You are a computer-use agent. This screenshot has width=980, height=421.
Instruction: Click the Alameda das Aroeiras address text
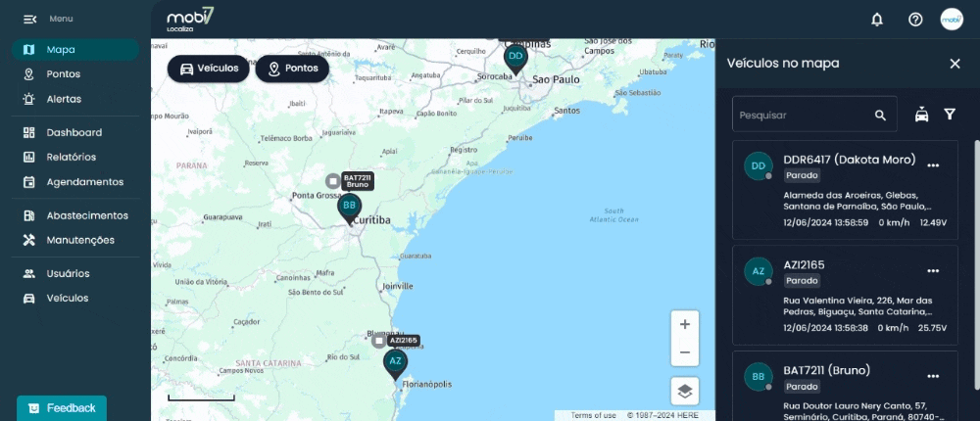click(x=857, y=201)
